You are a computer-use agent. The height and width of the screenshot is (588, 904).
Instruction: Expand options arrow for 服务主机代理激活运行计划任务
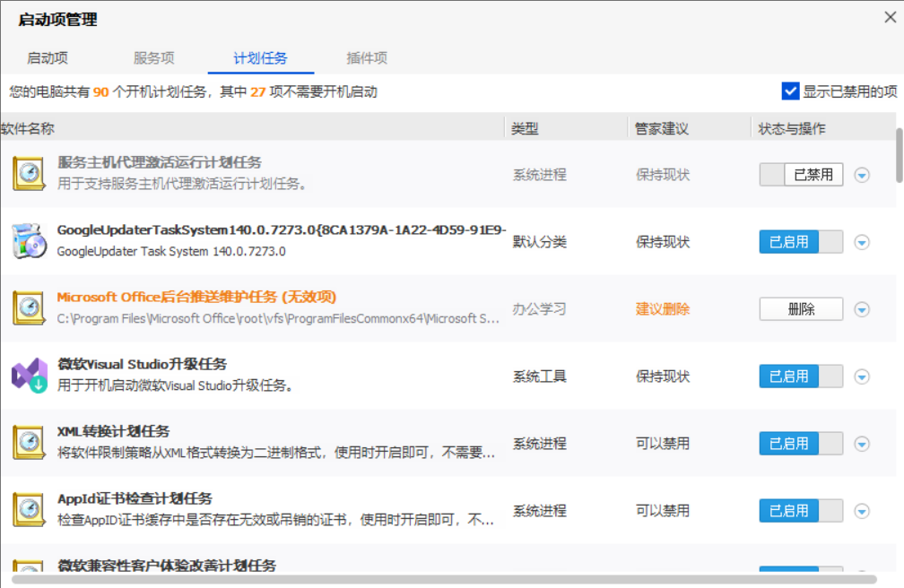[x=862, y=175]
